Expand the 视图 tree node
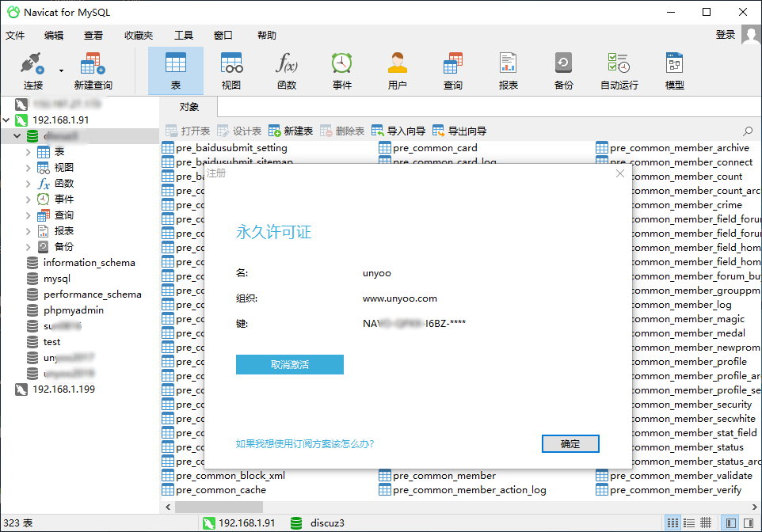Image resolution: width=762 pixels, height=532 pixels. pos(28,168)
